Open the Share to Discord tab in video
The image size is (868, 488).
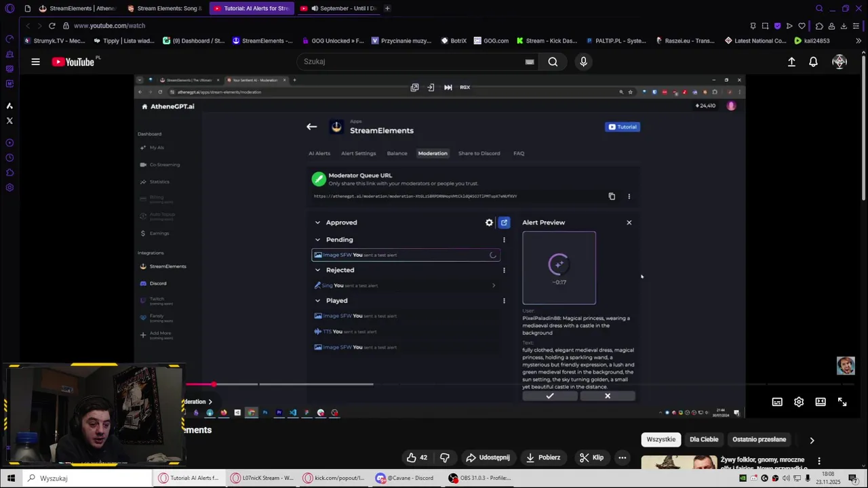coord(479,153)
